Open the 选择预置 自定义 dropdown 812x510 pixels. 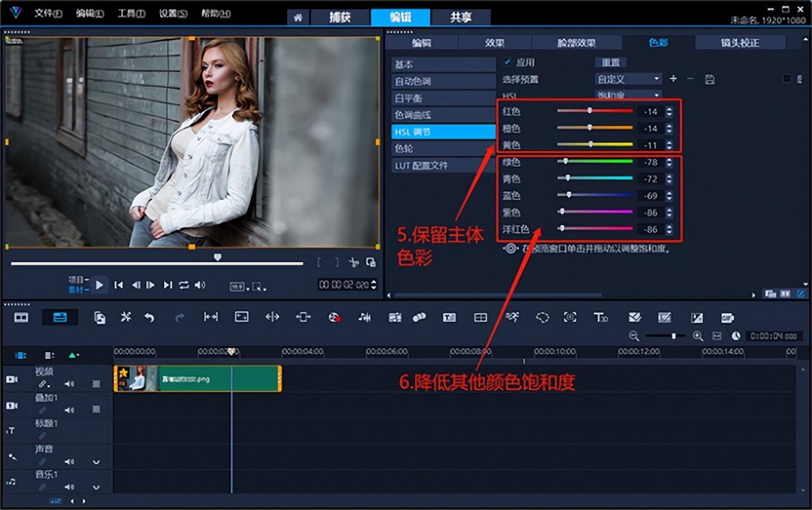coord(629,79)
